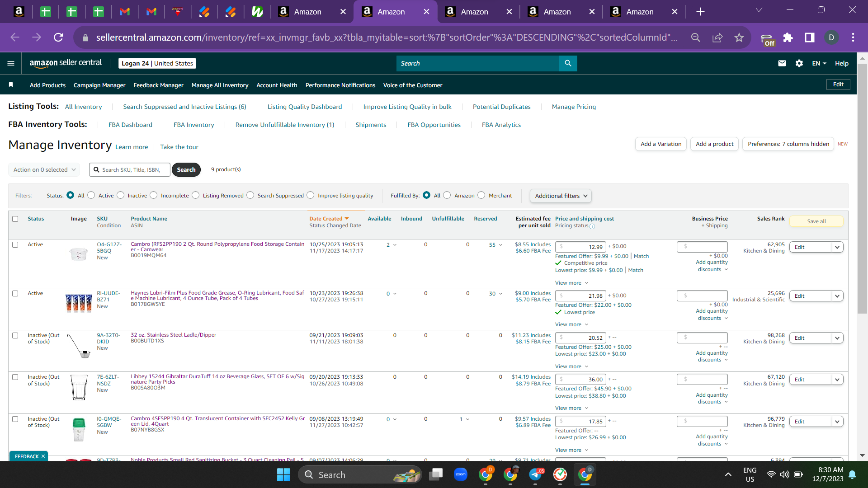
Task: Open Zoom from the taskbar
Action: click(x=461, y=474)
